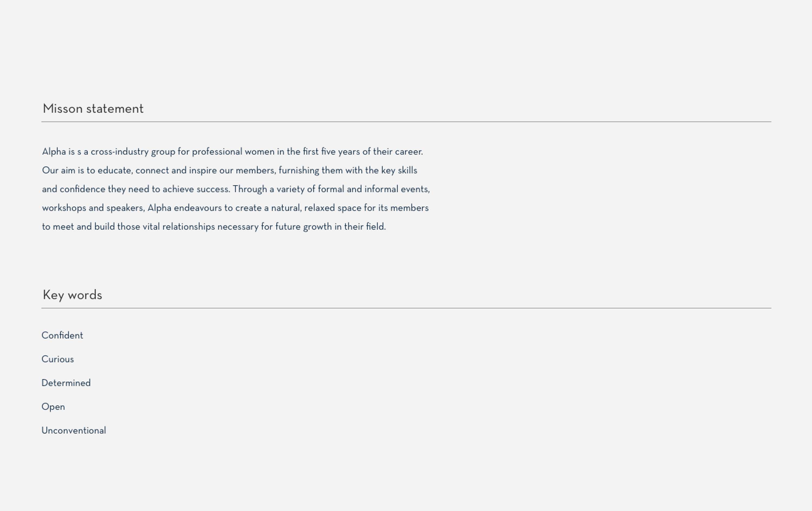Click the Misson statement heading
This screenshot has height=511, width=812.
click(x=93, y=109)
